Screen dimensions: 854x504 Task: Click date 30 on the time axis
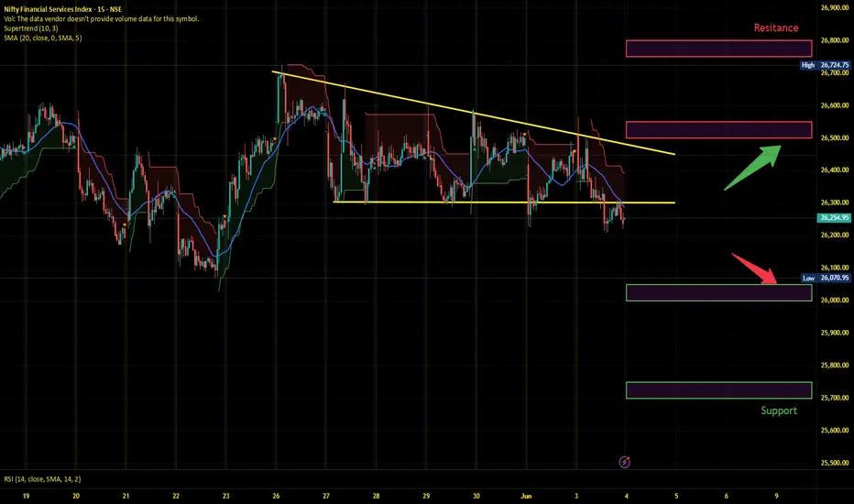[476, 496]
